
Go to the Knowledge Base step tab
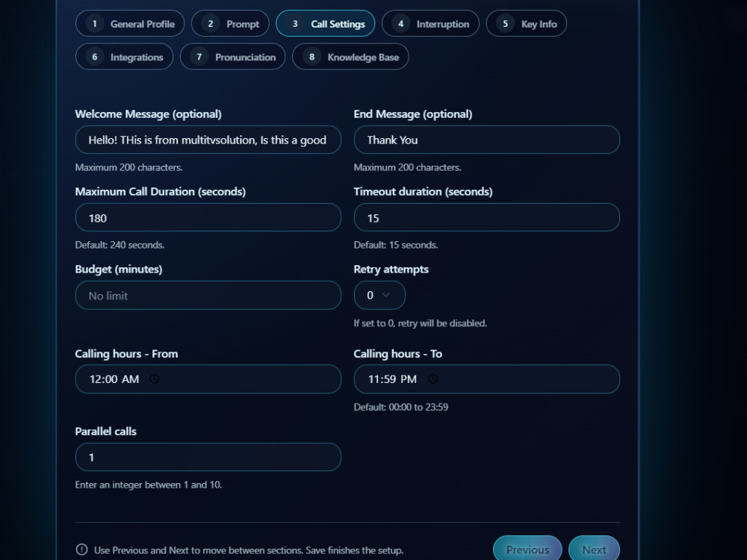click(350, 57)
